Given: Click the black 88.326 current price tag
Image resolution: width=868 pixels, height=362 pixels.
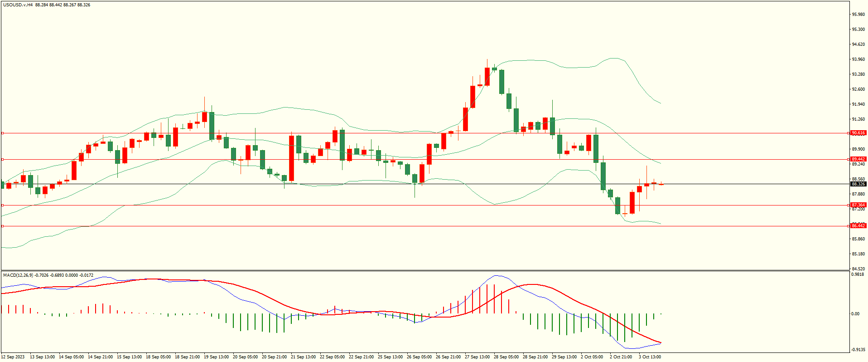Looking at the screenshot, I should (858, 184).
